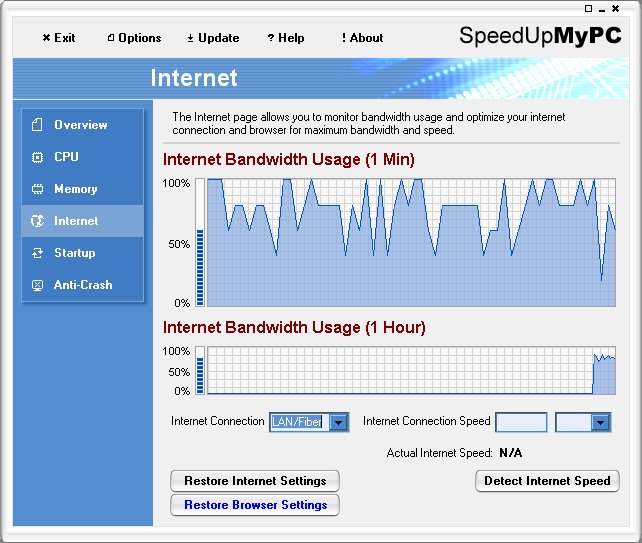Click Detect Internet Speed button
The image size is (642, 543).
tap(547, 481)
